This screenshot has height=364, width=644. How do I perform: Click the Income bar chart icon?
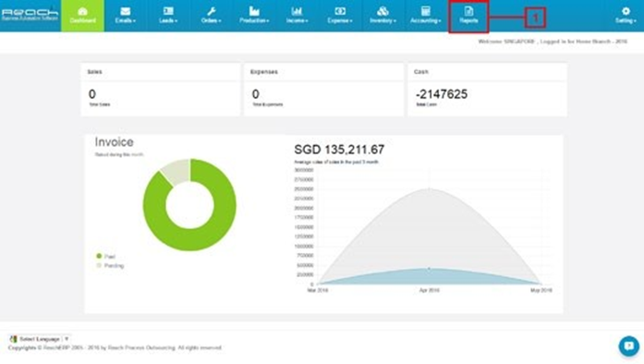297,11
